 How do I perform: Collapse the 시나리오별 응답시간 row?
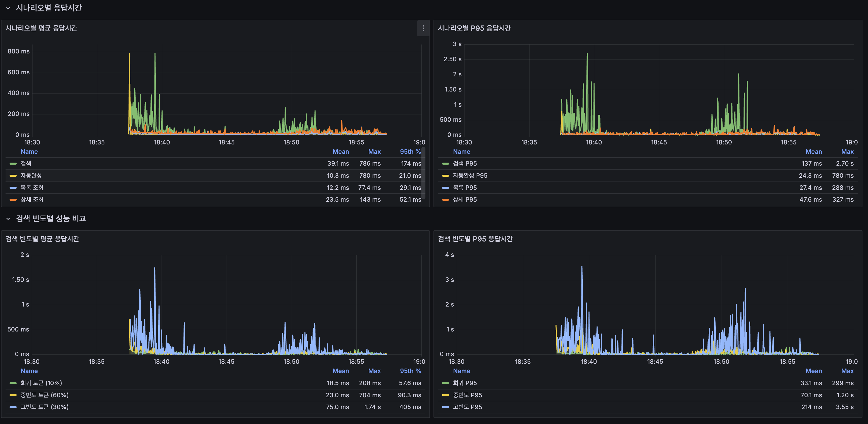pyautogui.click(x=8, y=8)
